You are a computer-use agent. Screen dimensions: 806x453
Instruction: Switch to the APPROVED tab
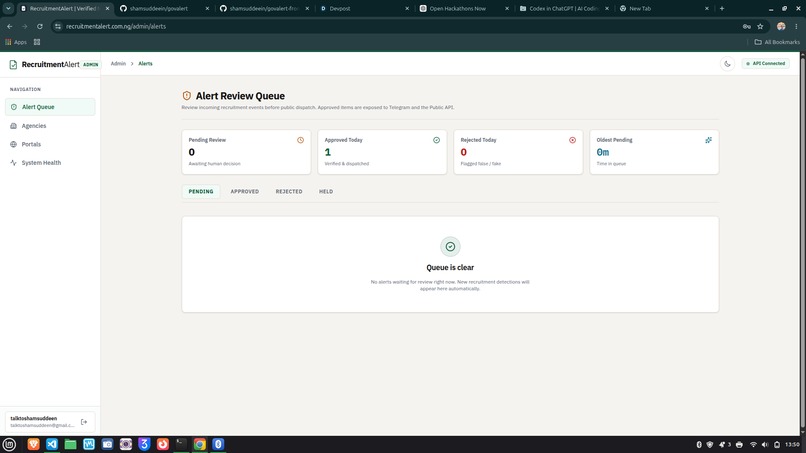pos(245,191)
